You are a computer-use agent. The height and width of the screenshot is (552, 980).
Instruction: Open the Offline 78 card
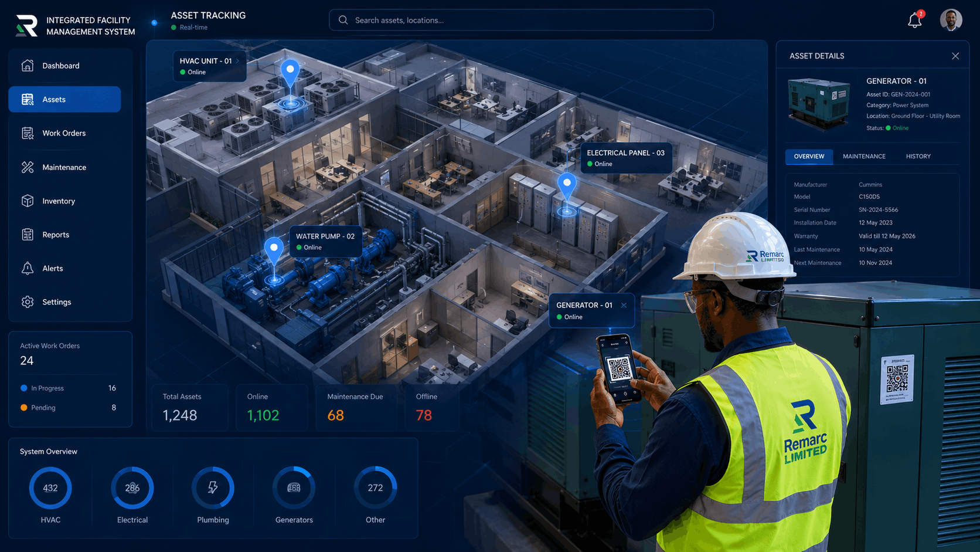(x=432, y=408)
